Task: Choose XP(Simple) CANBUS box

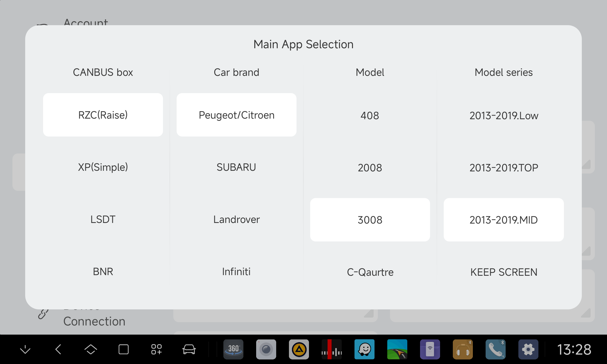Action: coord(103,167)
